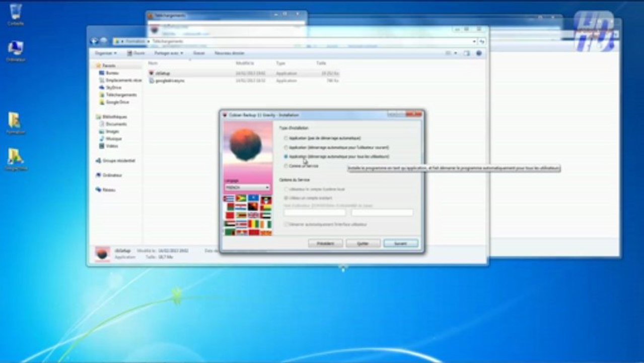Open Google Drive in the Favoris sidebar
This screenshot has height=363, width=644.
[114, 102]
